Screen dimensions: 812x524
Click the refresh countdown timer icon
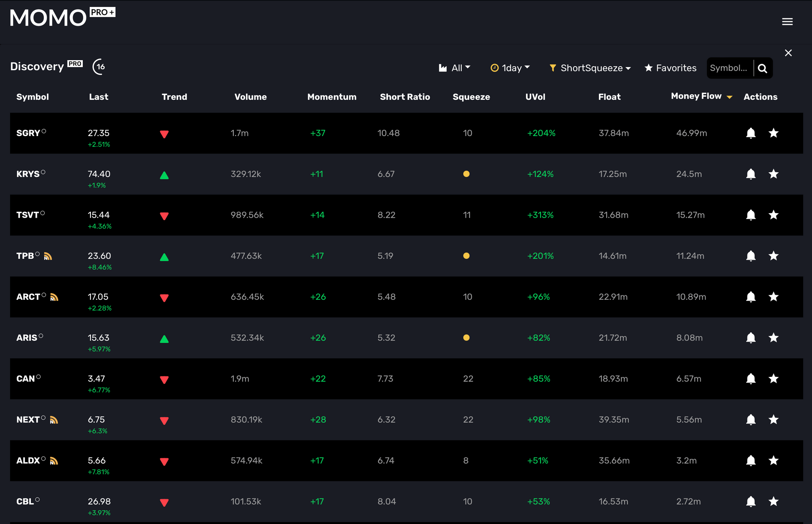pyautogui.click(x=99, y=67)
